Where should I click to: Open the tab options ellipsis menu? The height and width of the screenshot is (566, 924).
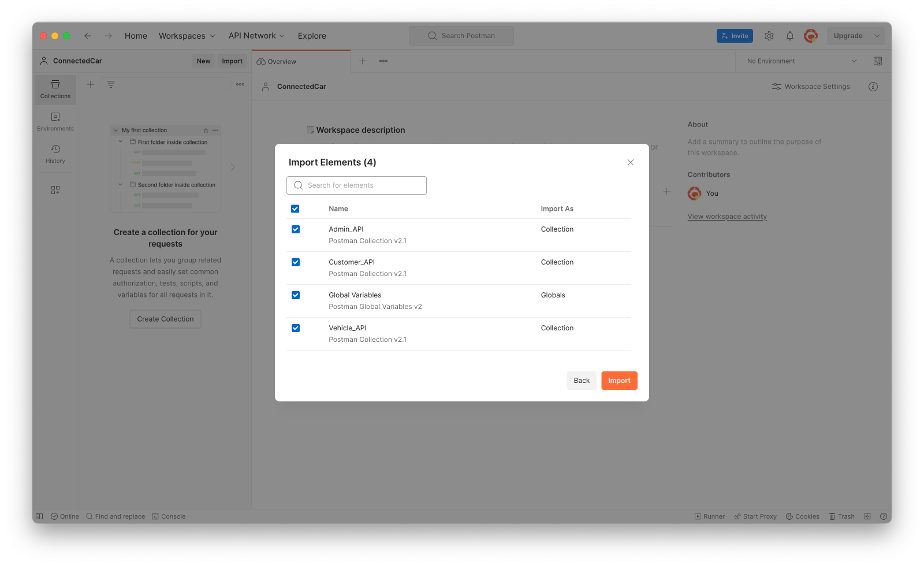point(383,61)
